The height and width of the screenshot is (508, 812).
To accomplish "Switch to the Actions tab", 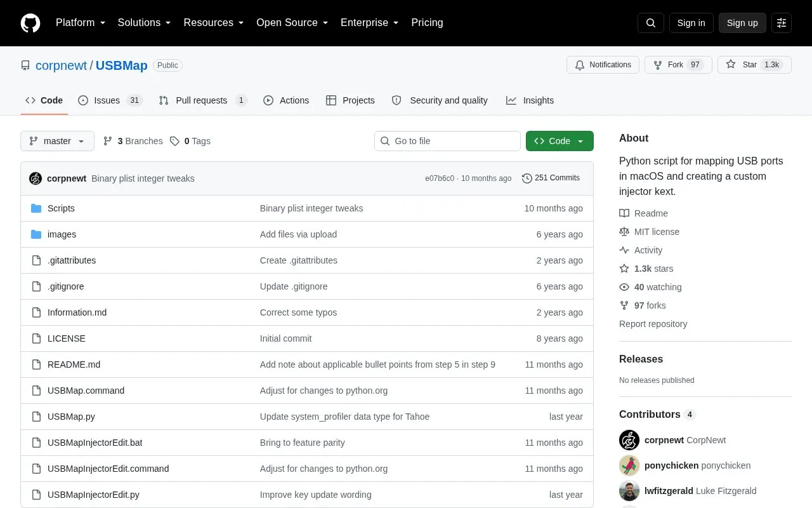I will click(x=286, y=100).
